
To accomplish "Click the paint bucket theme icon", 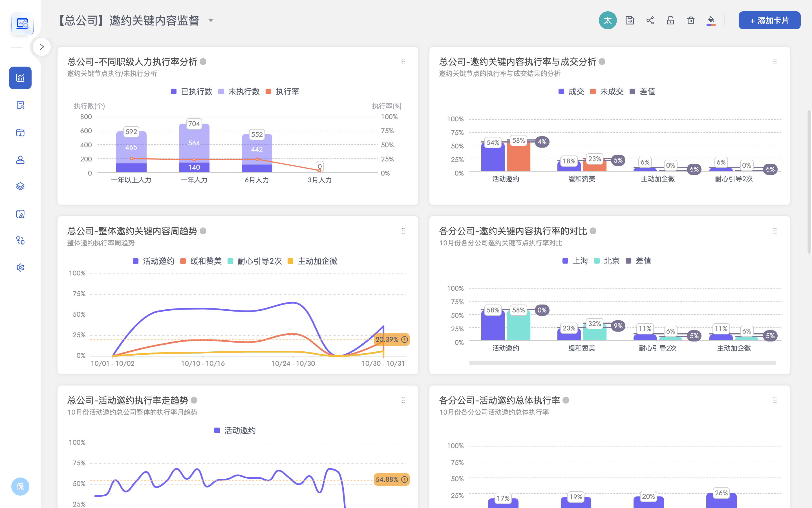I will [711, 21].
